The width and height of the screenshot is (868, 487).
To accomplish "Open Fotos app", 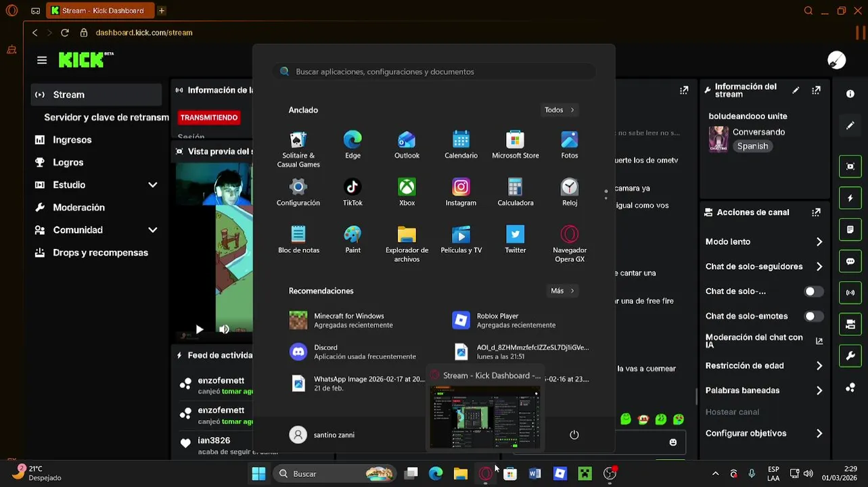I will pyautogui.click(x=570, y=145).
